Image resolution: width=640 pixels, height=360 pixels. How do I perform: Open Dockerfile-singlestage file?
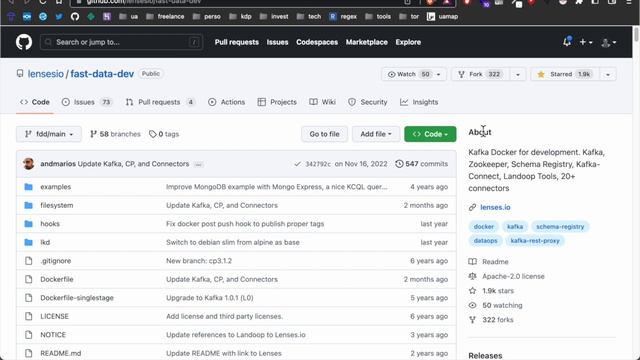pos(77,298)
